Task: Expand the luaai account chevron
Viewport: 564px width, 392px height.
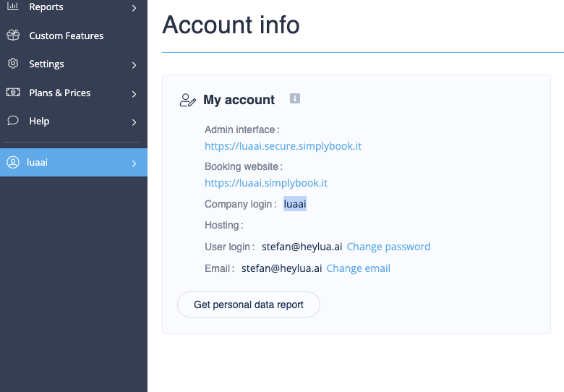Action: coord(134,163)
